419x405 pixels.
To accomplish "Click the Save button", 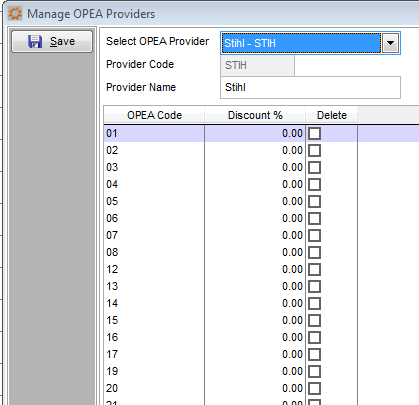I will click(52, 41).
